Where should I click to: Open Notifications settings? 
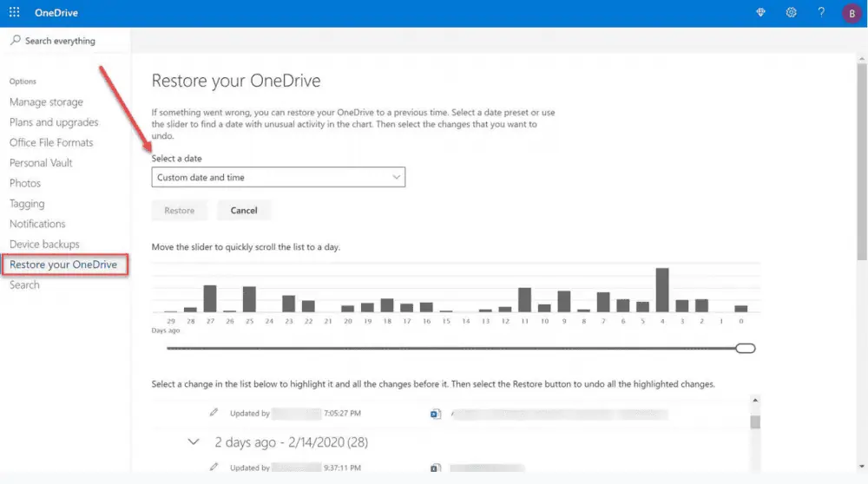pyautogui.click(x=37, y=224)
